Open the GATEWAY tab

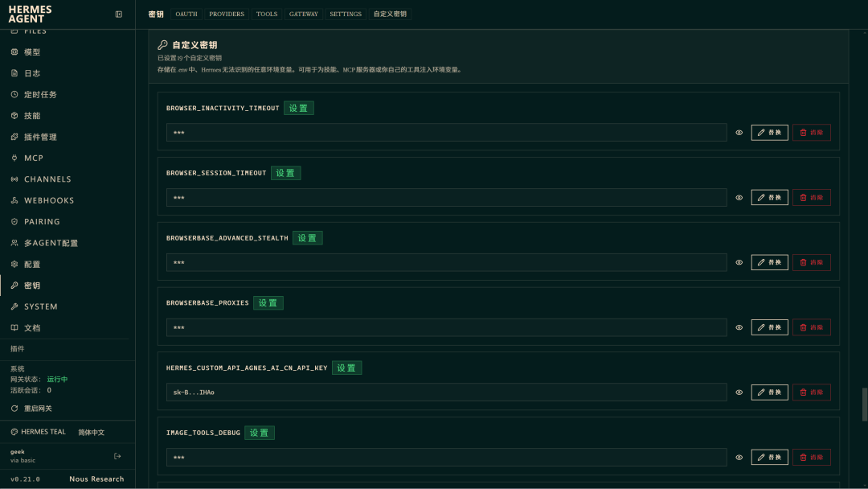click(x=304, y=14)
